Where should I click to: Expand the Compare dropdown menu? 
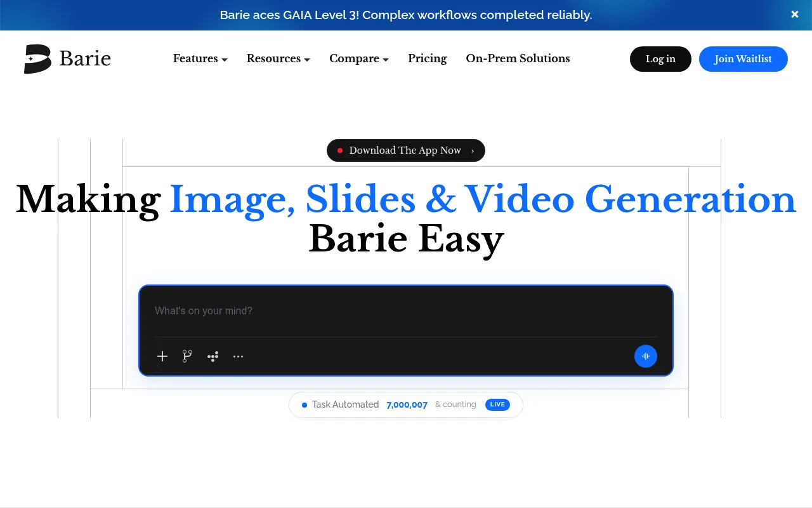coord(359,58)
